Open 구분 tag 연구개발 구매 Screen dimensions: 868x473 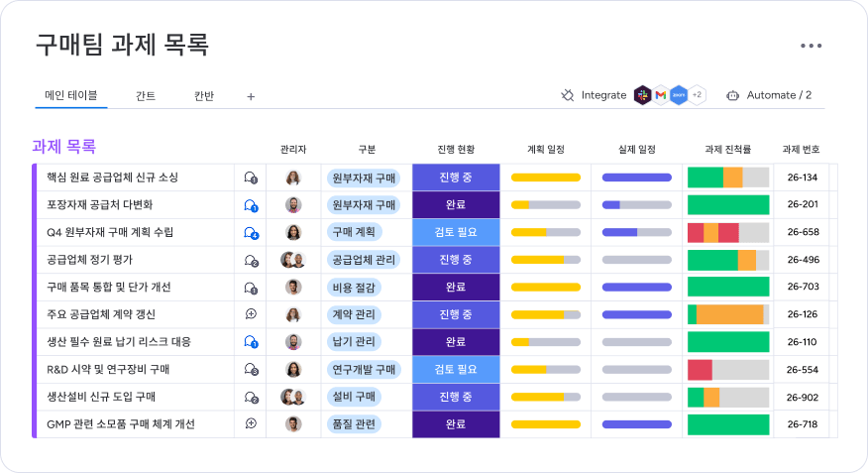[363, 370]
